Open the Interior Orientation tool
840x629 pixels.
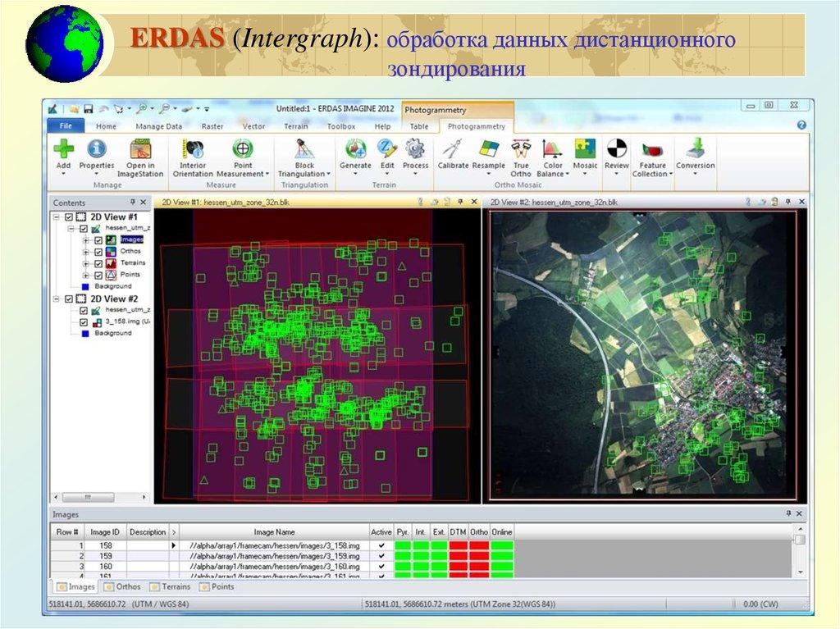[194, 157]
